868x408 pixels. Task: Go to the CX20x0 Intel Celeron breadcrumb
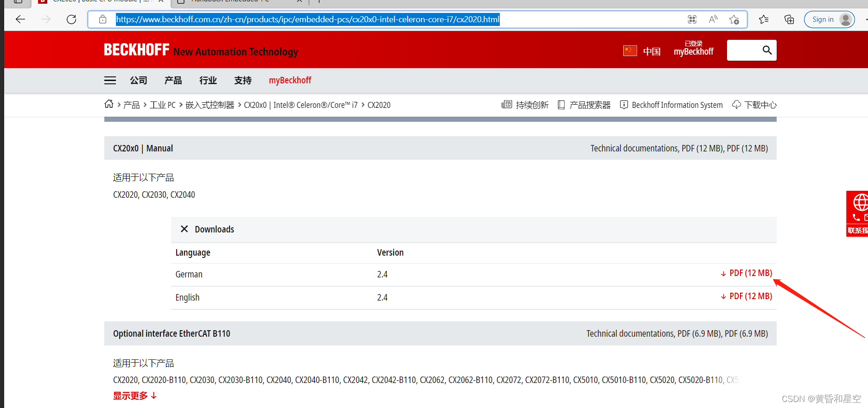pyautogui.click(x=301, y=105)
